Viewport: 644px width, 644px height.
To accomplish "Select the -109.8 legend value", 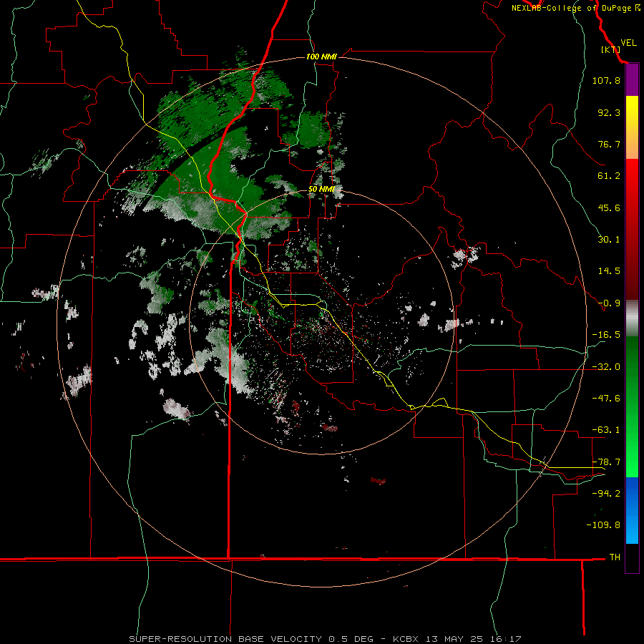I will pos(603,525).
